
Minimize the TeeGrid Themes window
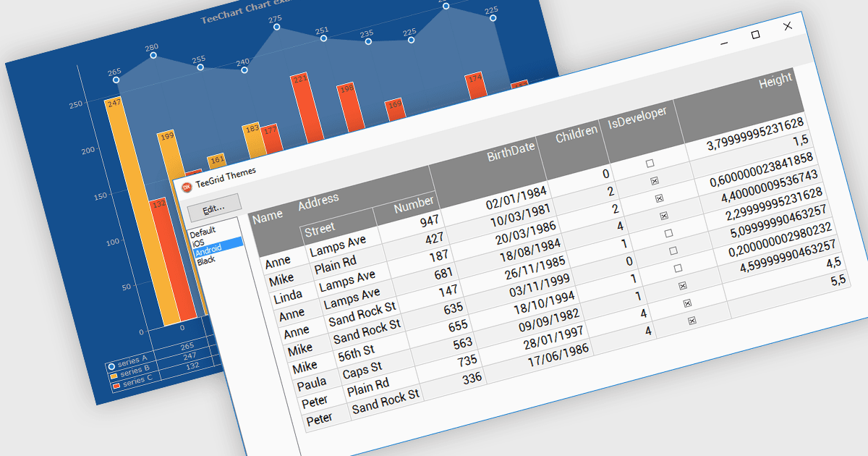[723, 43]
